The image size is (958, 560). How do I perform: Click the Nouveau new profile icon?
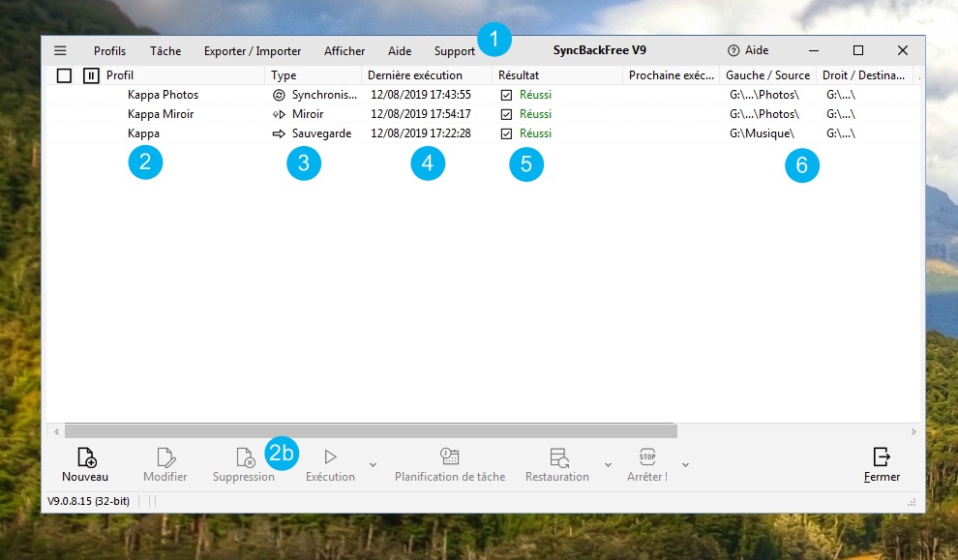pos(86,457)
